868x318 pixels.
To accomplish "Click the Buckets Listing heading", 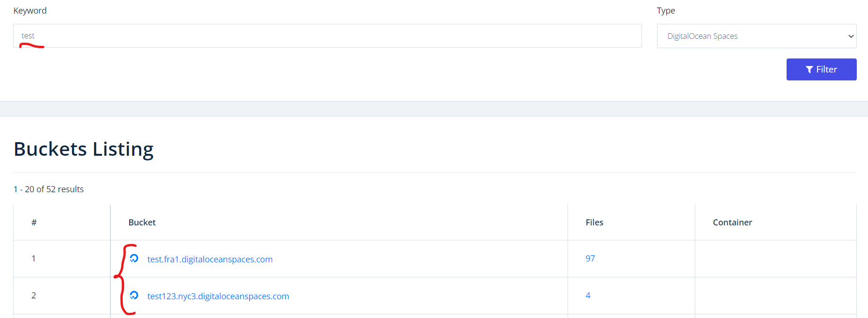I will point(84,149).
